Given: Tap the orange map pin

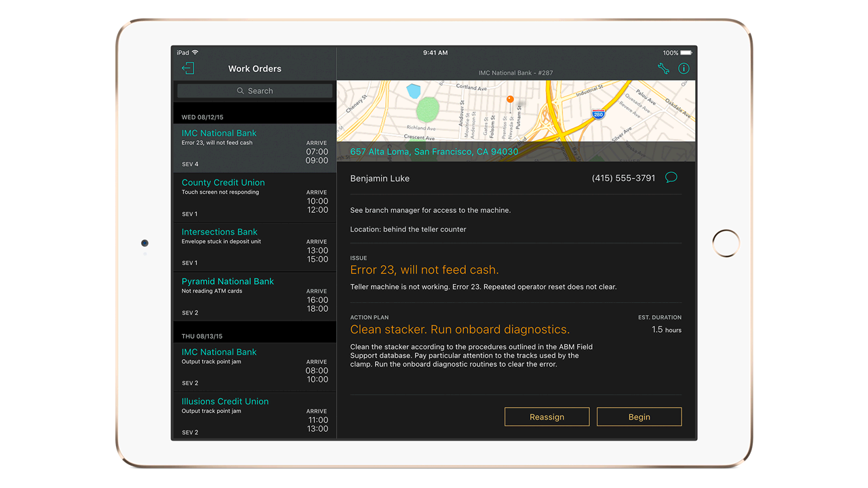Looking at the screenshot, I should pos(510,100).
